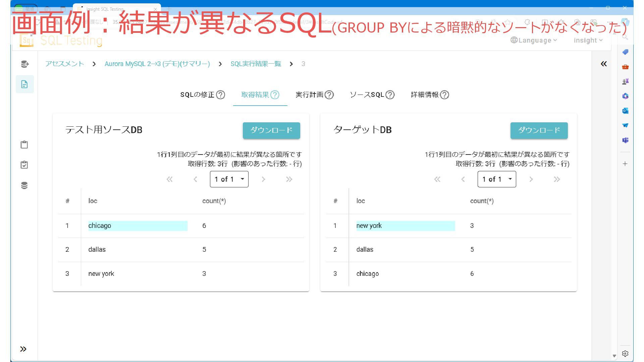Click the clipboard icon in left sidebar
Screen dimensions: 644x362
pyautogui.click(x=24, y=144)
